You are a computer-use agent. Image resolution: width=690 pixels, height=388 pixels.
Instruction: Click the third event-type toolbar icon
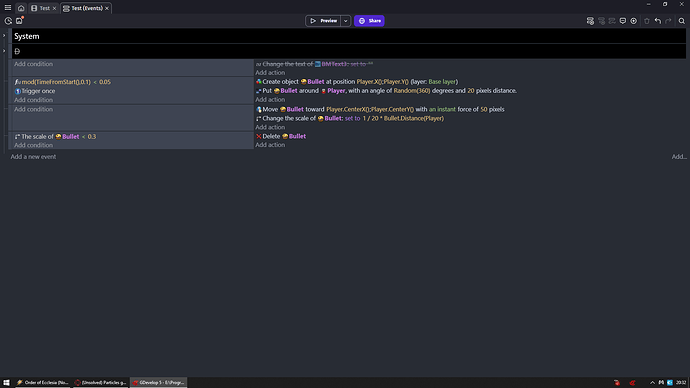click(612, 21)
